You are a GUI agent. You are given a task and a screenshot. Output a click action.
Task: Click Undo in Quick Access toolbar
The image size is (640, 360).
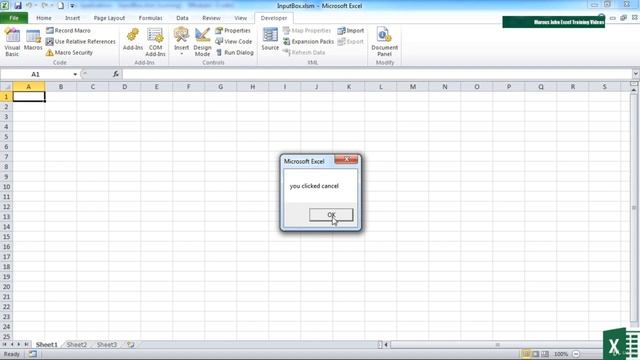click(29, 6)
